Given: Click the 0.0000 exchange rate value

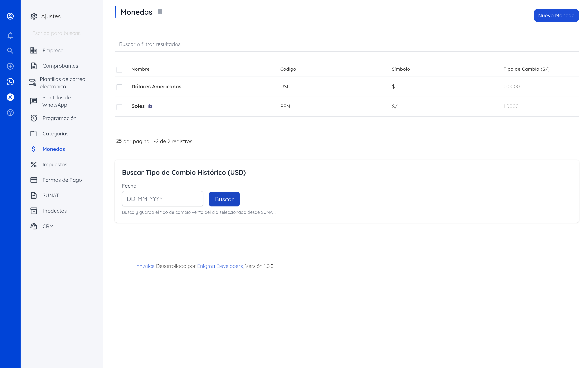Looking at the screenshot, I should (511, 86).
